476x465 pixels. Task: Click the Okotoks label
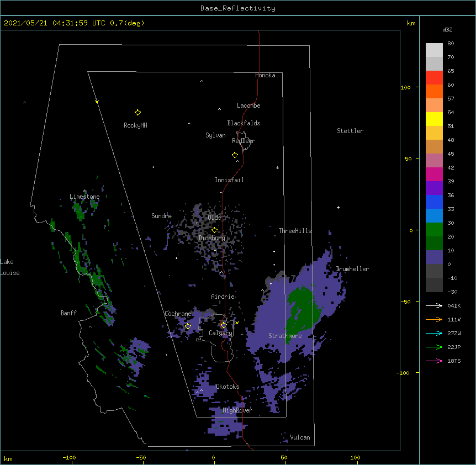(x=228, y=387)
